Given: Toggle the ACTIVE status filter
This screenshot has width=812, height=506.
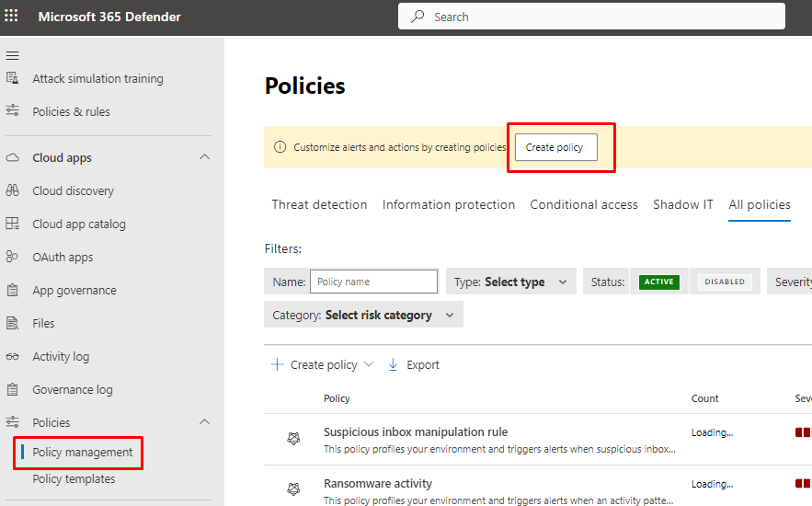Looking at the screenshot, I should click(x=658, y=282).
